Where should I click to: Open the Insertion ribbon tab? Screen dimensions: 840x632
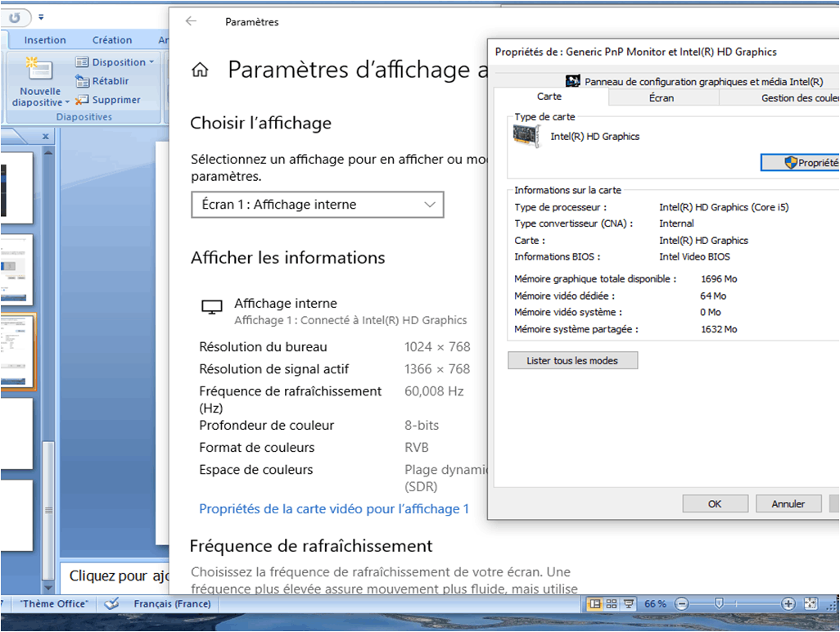click(45, 40)
